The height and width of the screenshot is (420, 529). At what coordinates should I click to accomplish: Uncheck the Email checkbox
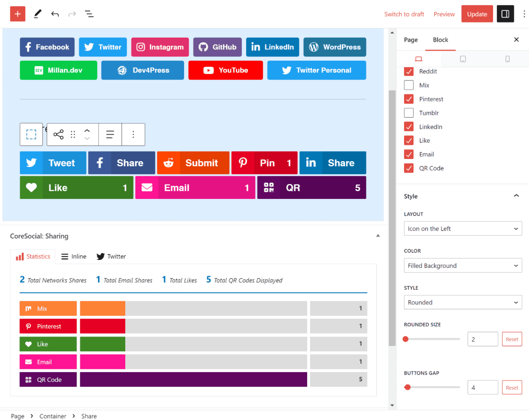409,154
